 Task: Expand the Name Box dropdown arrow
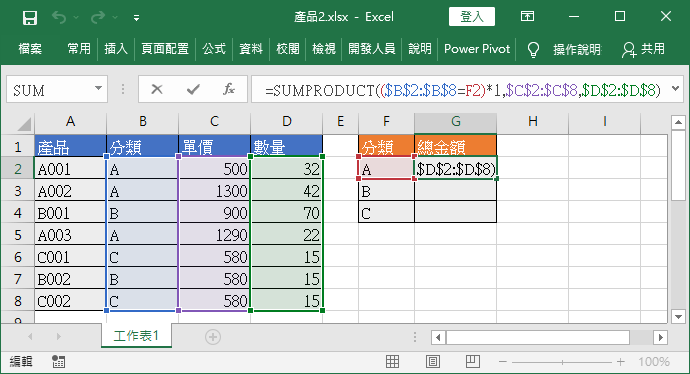click(x=99, y=89)
